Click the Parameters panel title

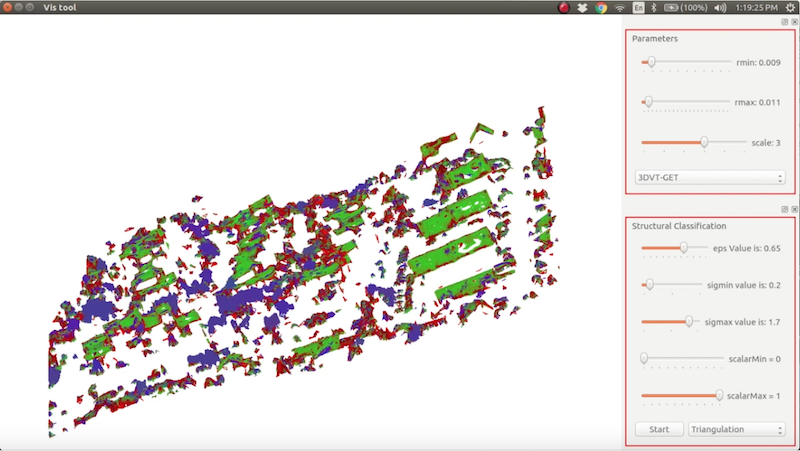pyautogui.click(x=655, y=39)
